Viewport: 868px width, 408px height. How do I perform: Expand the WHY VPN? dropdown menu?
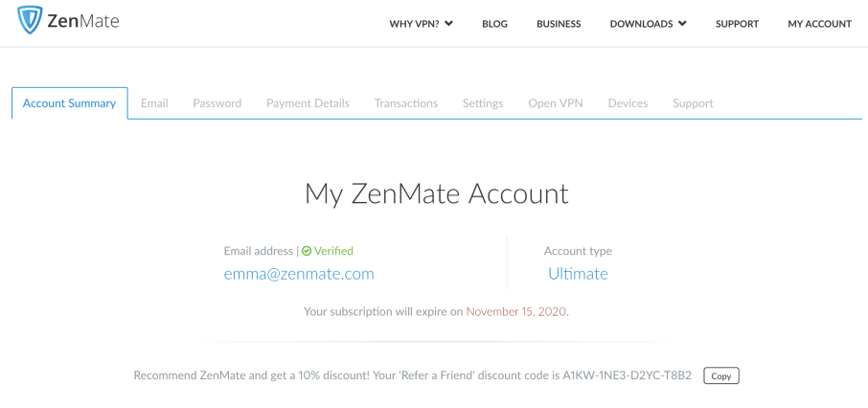[x=421, y=24]
